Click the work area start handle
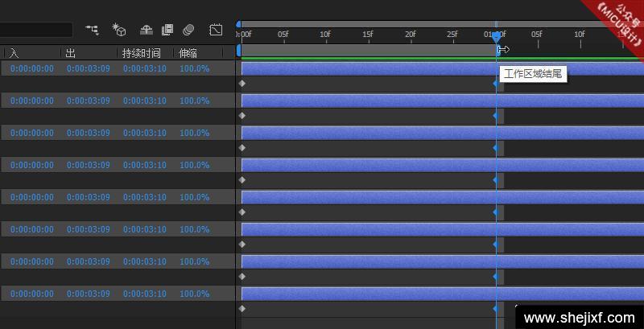644x329 pixels. (x=239, y=50)
